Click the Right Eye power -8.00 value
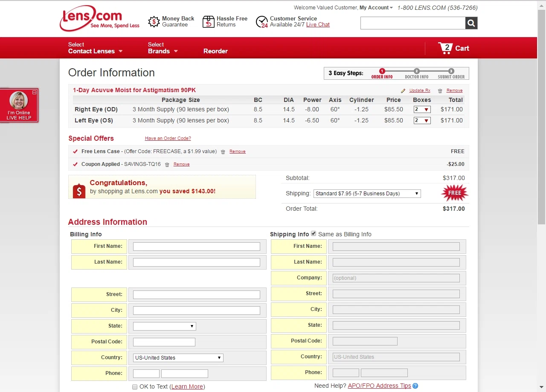Viewport: 546px width, 392px height. (x=312, y=110)
